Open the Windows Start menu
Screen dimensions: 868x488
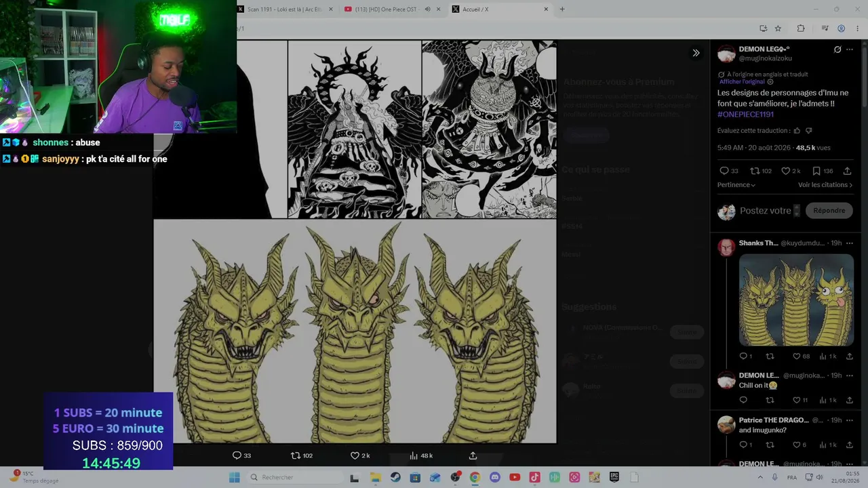(234, 477)
